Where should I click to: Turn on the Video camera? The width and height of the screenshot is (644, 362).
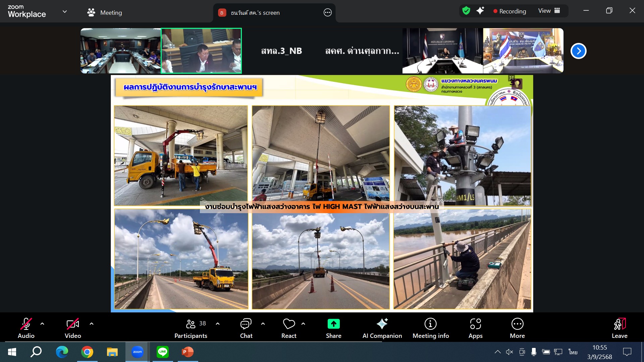pyautogui.click(x=73, y=328)
